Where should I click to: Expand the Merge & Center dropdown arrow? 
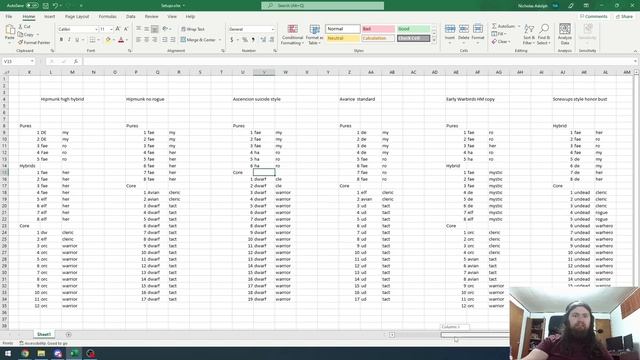click(x=220, y=40)
